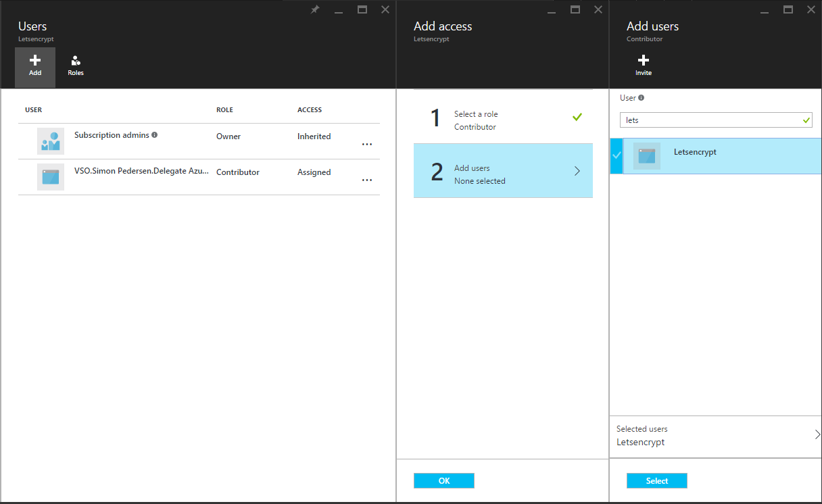Image resolution: width=822 pixels, height=504 pixels.
Task: Maximize the Add access blade
Action: (x=575, y=9)
